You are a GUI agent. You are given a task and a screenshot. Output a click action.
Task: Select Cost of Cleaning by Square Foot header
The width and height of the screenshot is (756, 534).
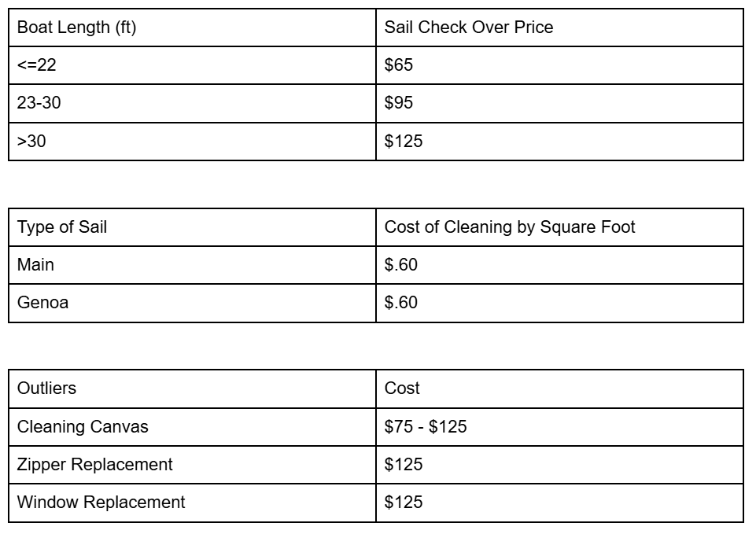coord(560,227)
